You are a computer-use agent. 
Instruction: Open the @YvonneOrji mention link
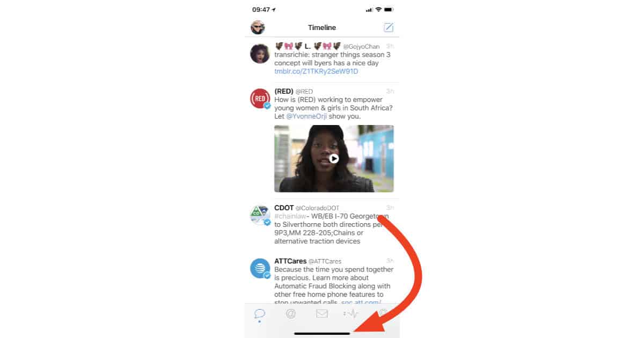tap(308, 116)
